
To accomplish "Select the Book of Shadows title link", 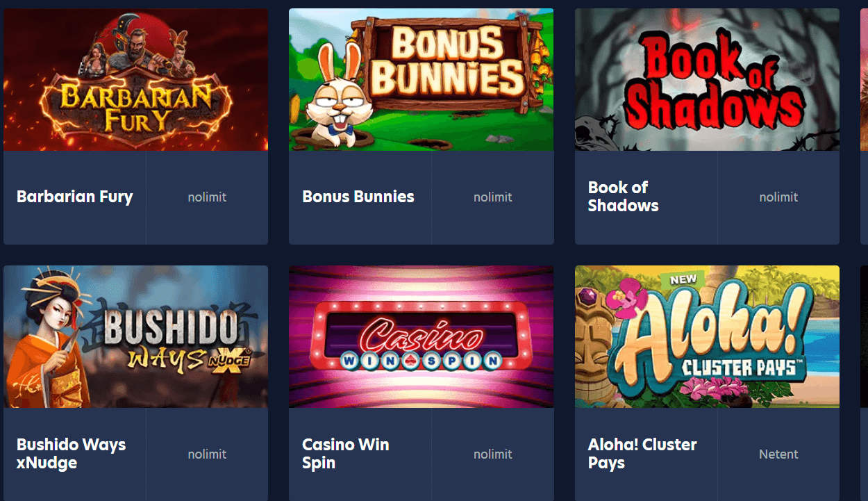I will coord(623,197).
